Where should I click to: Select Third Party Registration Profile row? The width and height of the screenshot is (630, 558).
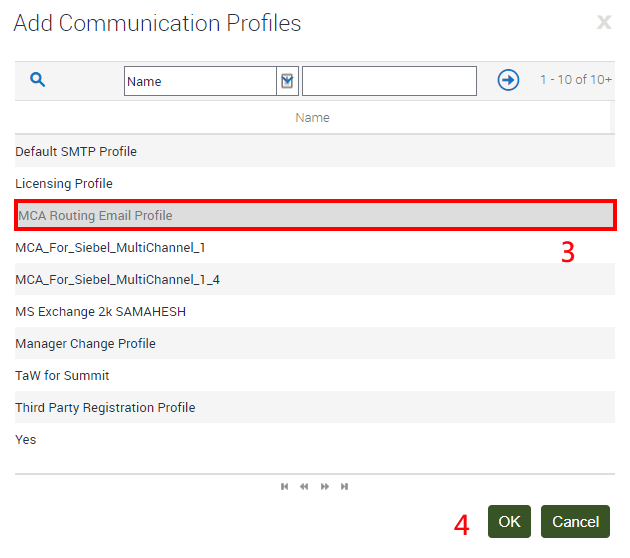315,407
